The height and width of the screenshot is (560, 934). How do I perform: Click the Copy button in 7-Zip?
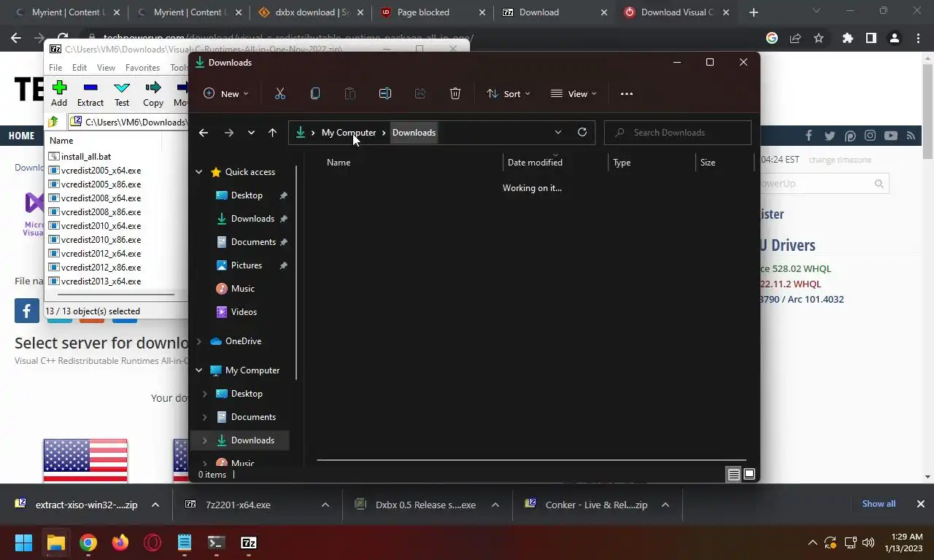pos(153,93)
